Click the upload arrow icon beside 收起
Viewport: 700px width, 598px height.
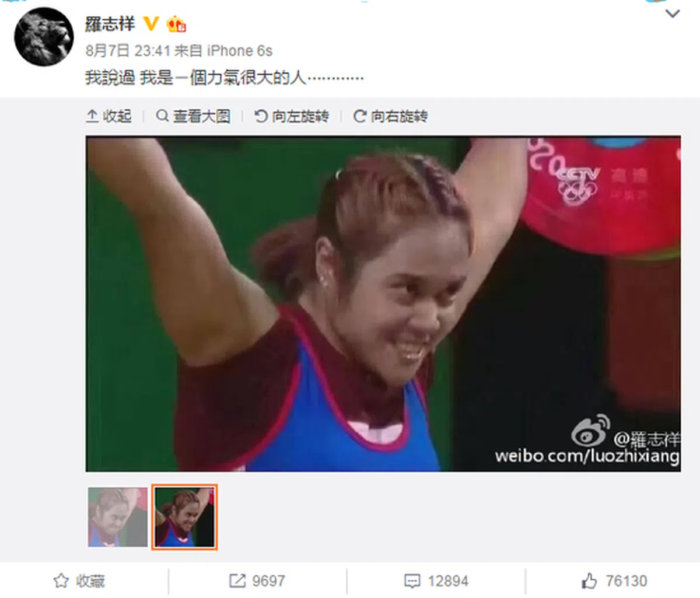tap(92, 116)
